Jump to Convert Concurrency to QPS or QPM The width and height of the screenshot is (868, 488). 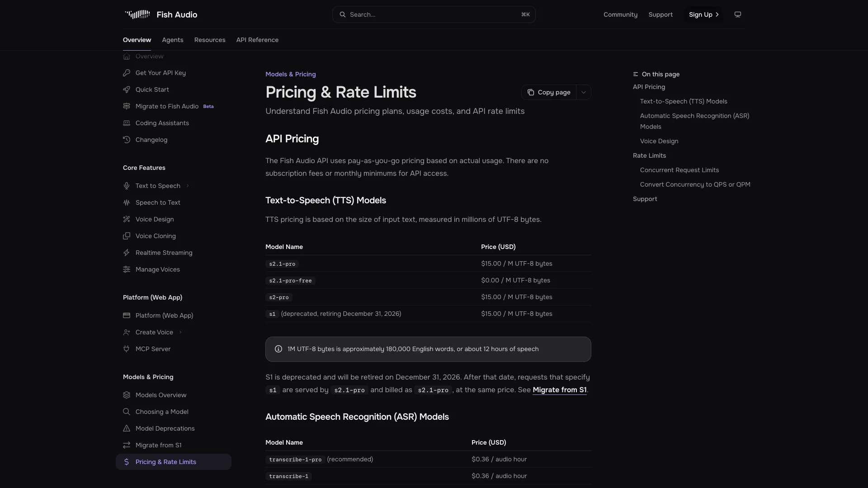pyautogui.click(x=695, y=184)
